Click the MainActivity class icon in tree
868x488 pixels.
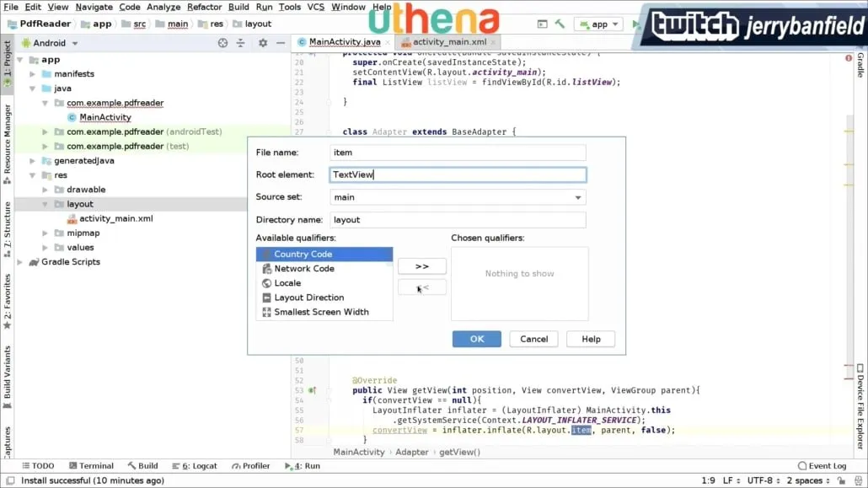tap(72, 117)
